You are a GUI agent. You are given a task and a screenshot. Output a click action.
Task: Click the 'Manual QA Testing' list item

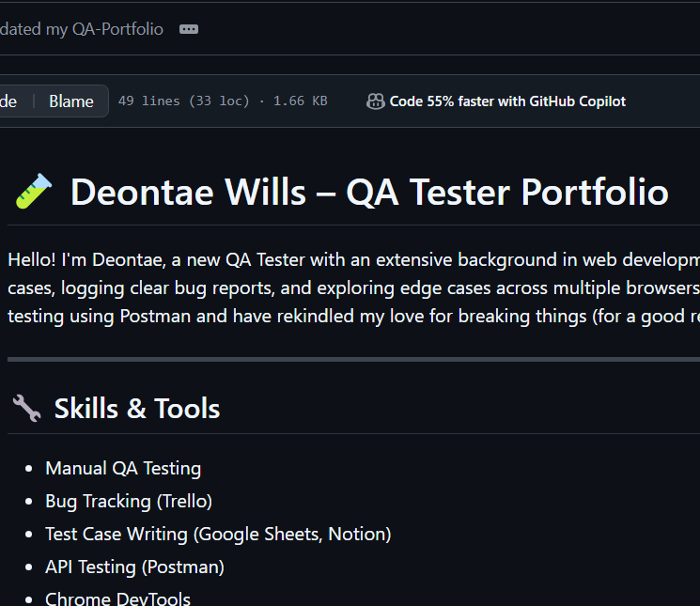(x=123, y=468)
